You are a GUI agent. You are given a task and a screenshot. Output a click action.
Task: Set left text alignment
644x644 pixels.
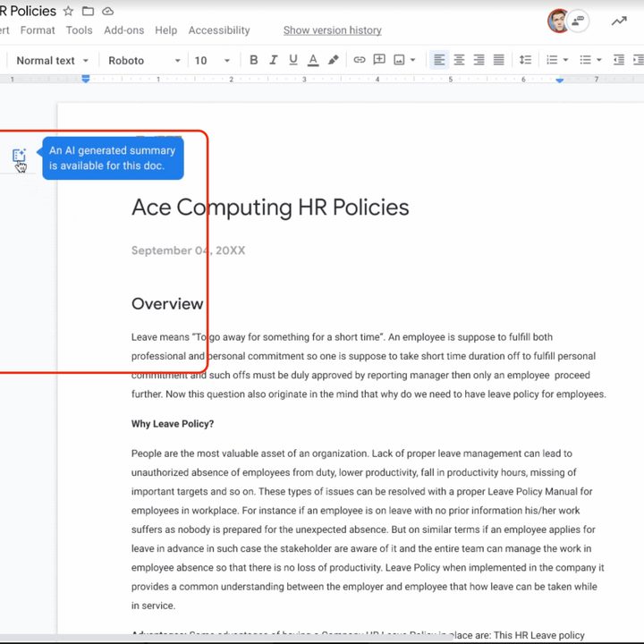[439, 61]
